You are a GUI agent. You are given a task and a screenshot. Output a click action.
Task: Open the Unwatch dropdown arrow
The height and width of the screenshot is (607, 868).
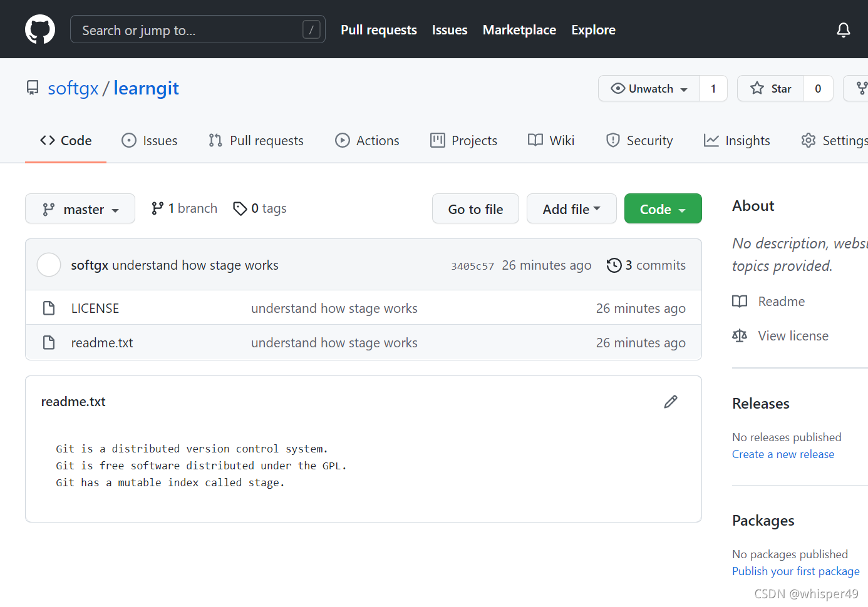684,89
